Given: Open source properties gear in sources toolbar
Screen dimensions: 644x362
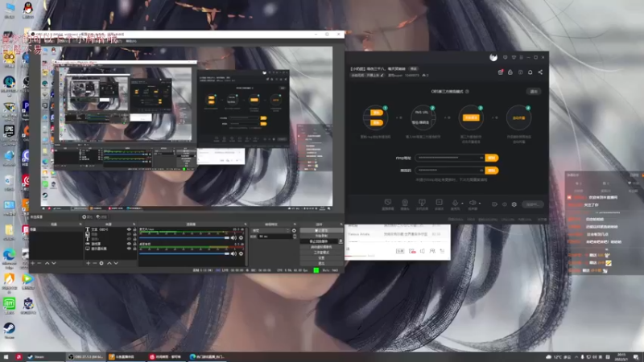Looking at the screenshot, I should [101, 263].
